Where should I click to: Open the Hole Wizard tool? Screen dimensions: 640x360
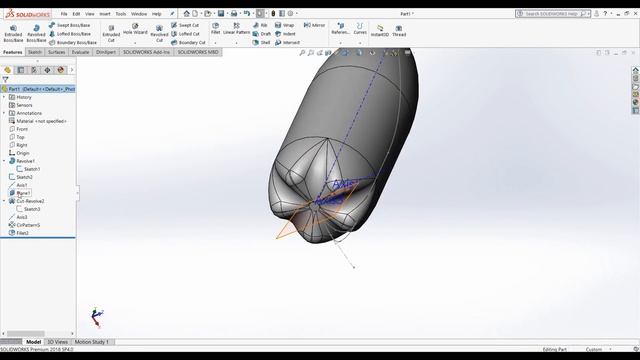click(x=135, y=29)
